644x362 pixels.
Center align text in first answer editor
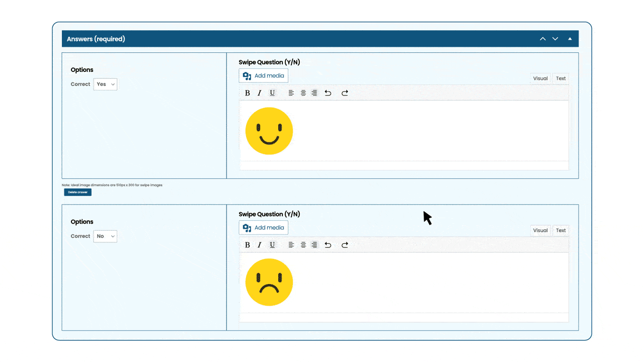[303, 93]
